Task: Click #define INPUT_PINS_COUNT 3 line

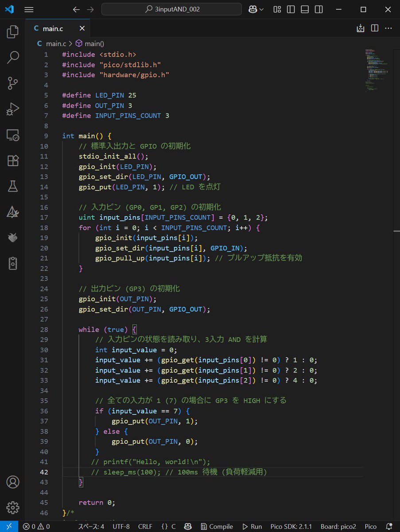Action: (116, 116)
